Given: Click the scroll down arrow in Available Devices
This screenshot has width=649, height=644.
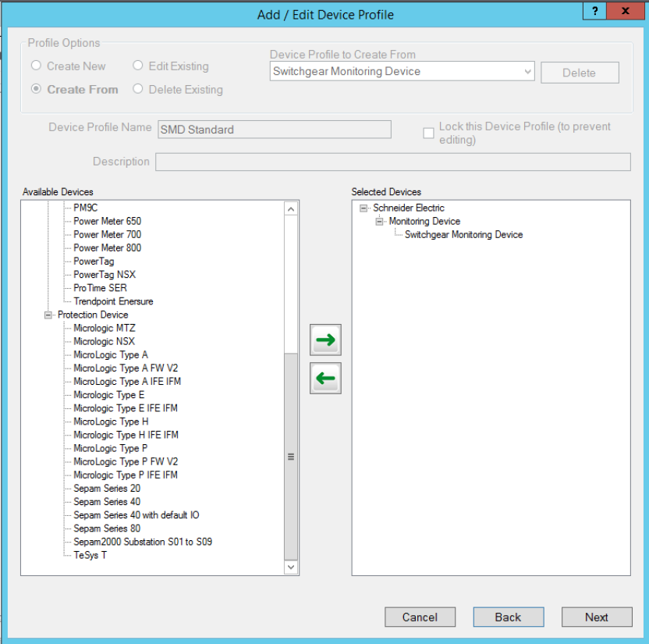Looking at the screenshot, I should click(x=291, y=568).
